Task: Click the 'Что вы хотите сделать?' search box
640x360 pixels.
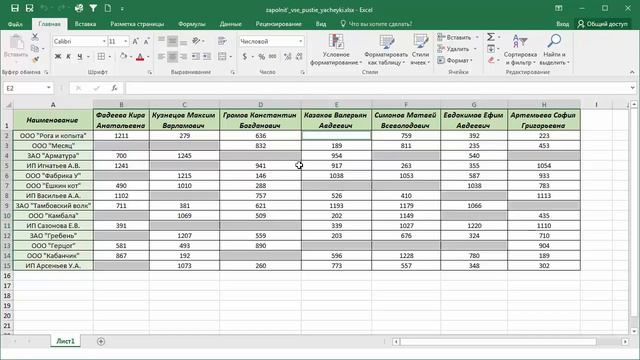Action: (x=377, y=24)
